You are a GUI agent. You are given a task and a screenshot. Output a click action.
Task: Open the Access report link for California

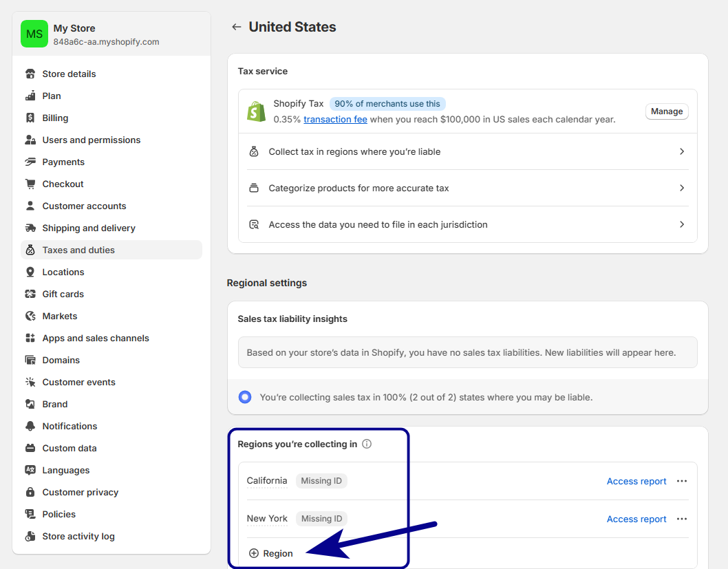pos(636,482)
